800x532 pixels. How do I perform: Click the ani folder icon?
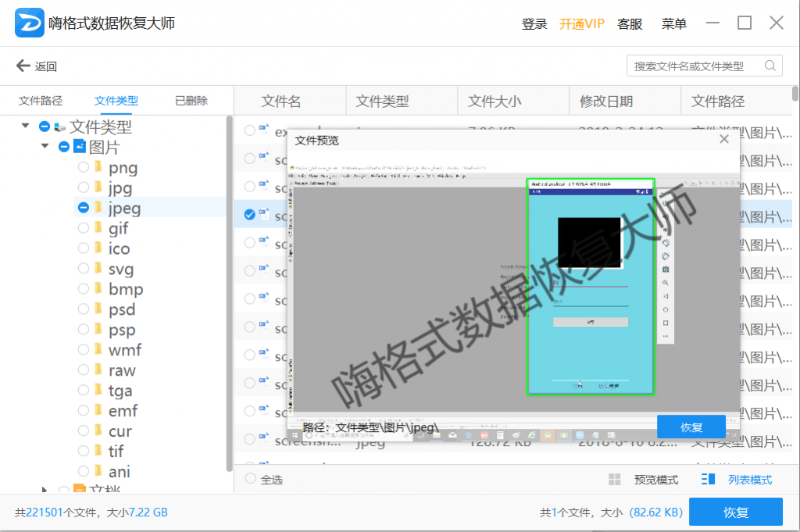coord(98,471)
